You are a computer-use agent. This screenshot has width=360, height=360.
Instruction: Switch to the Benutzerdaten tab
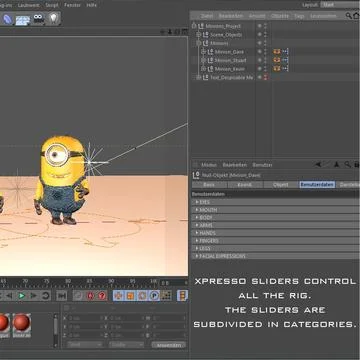pyautogui.click(x=317, y=185)
